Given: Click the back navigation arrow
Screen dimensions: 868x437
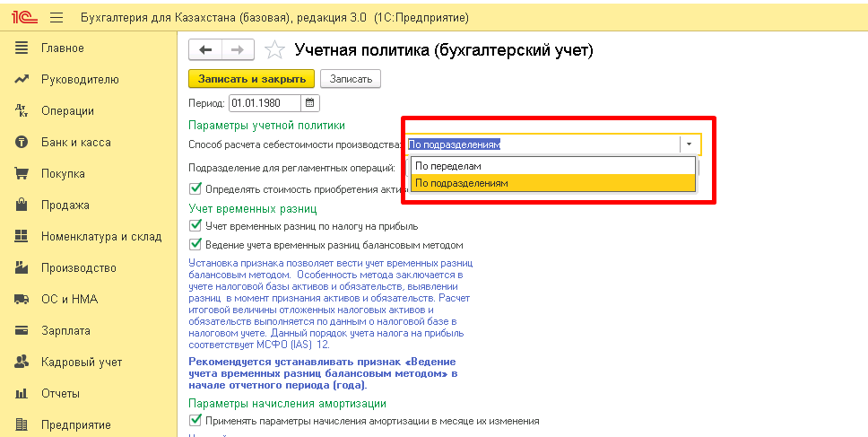Looking at the screenshot, I should click(205, 50).
